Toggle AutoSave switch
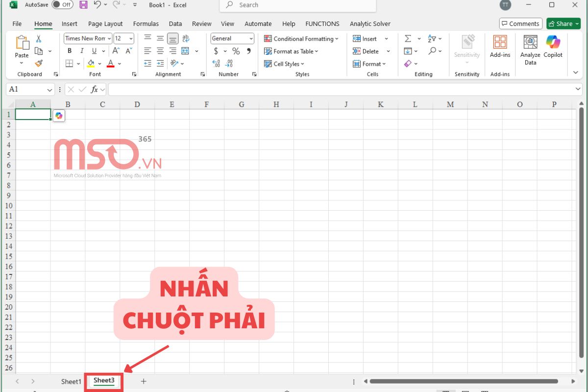The width and height of the screenshot is (588, 392). tap(62, 5)
